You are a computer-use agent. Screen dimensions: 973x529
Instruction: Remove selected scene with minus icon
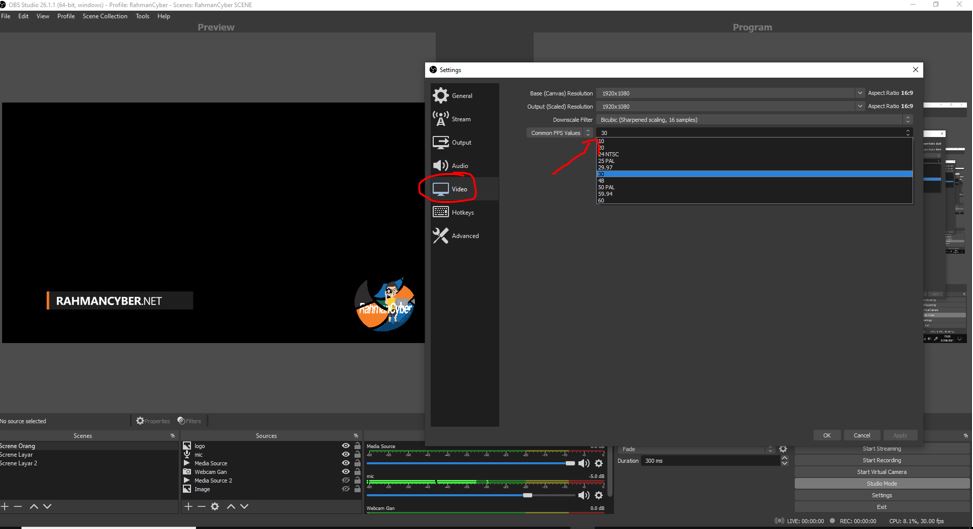coord(18,507)
